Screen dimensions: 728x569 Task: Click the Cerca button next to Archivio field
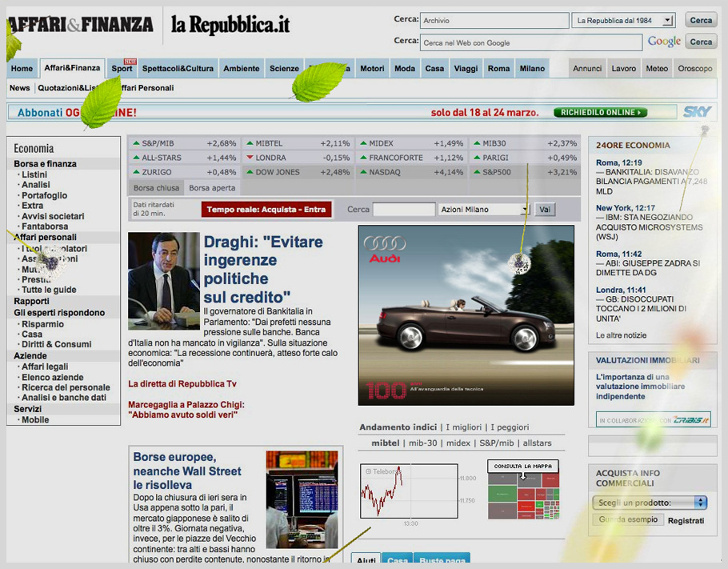click(x=701, y=21)
